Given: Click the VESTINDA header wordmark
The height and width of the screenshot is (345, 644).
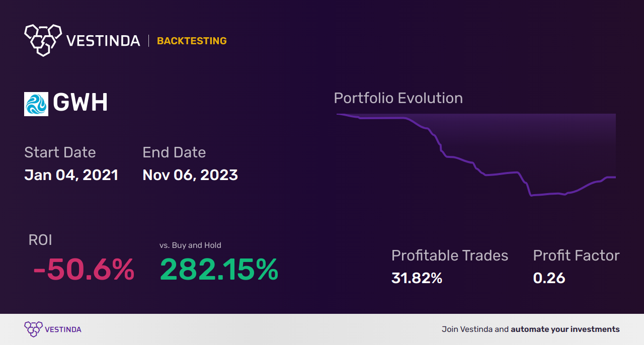Looking at the screenshot, I should pyautogui.click(x=103, y=41).
